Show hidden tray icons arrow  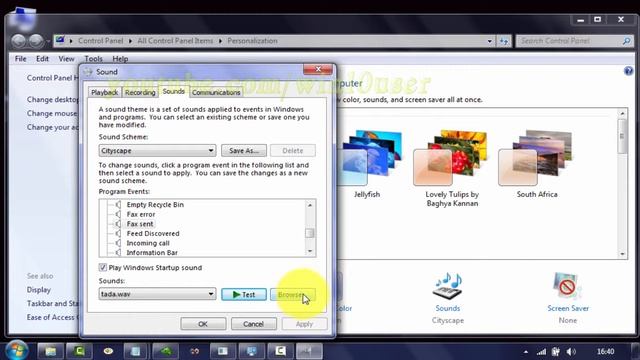[526, 351]
